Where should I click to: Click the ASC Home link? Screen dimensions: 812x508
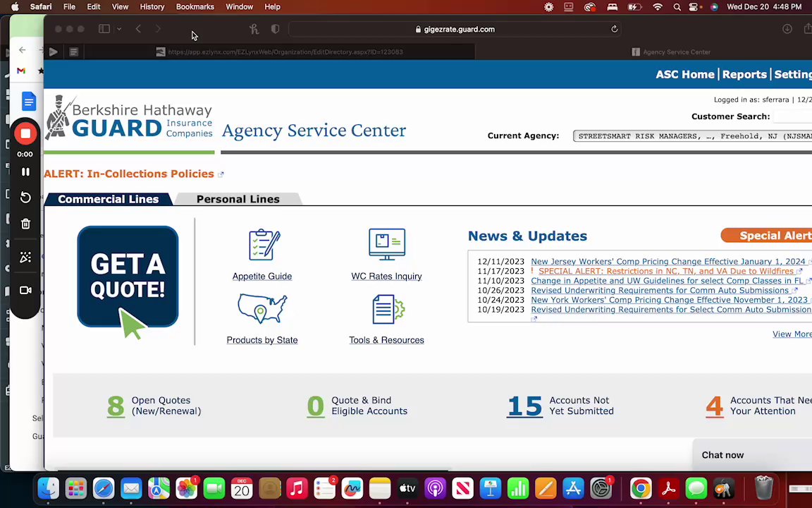point(684,74)
